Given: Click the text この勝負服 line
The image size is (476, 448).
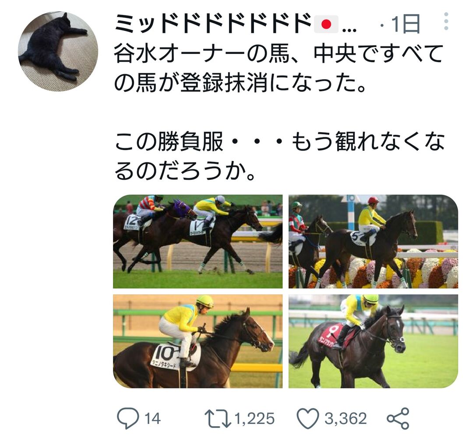Looking at the screenshot, I should pos(279,142).
